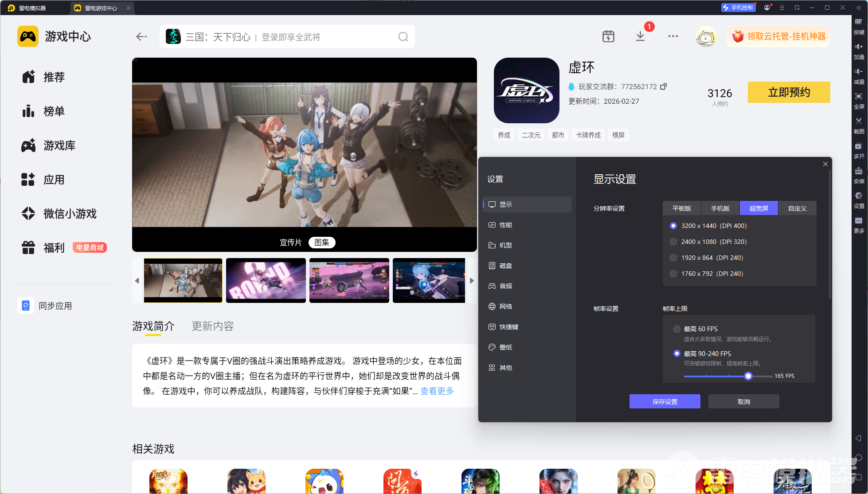Open the three-dots more menu
The height and width of the screenshot is (494, 868).
pyautogui.click(x=673, y=36)
